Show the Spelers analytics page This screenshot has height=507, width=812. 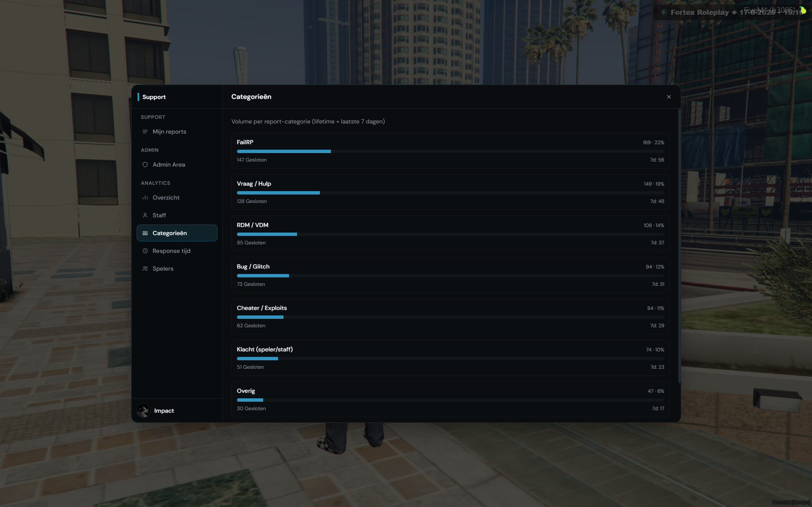pos(177,269)
